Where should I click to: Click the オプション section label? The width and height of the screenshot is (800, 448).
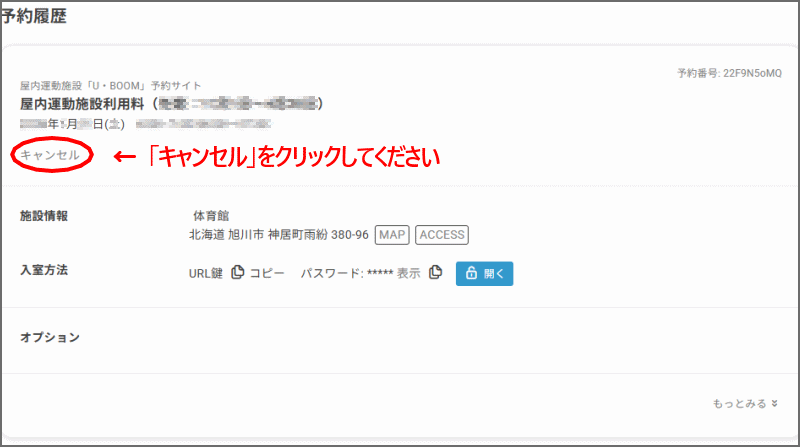click(50, 338)
